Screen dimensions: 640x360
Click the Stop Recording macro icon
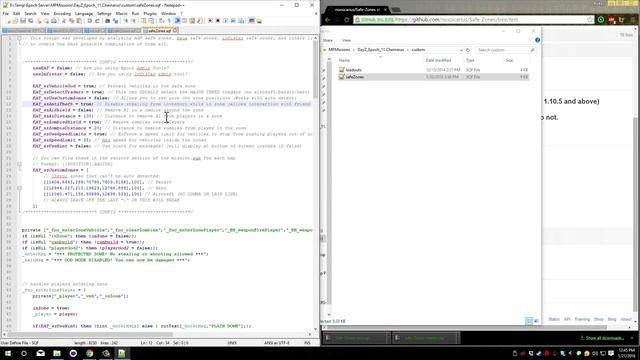pos(218,20)
